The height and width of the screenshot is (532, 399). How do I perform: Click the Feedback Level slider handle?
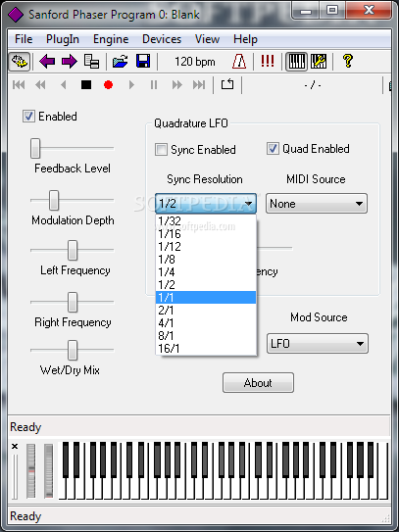pos(35,148)
